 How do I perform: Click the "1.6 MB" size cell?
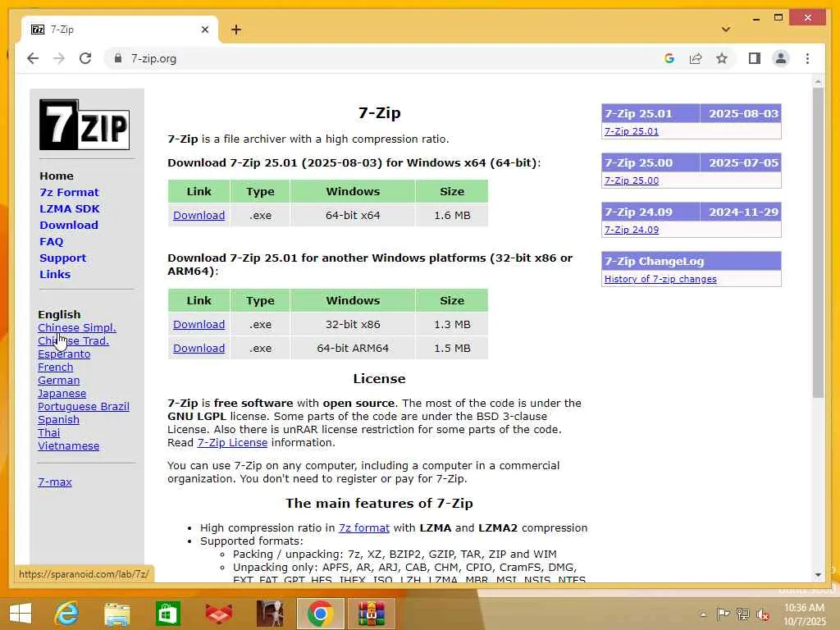(452, 216)
